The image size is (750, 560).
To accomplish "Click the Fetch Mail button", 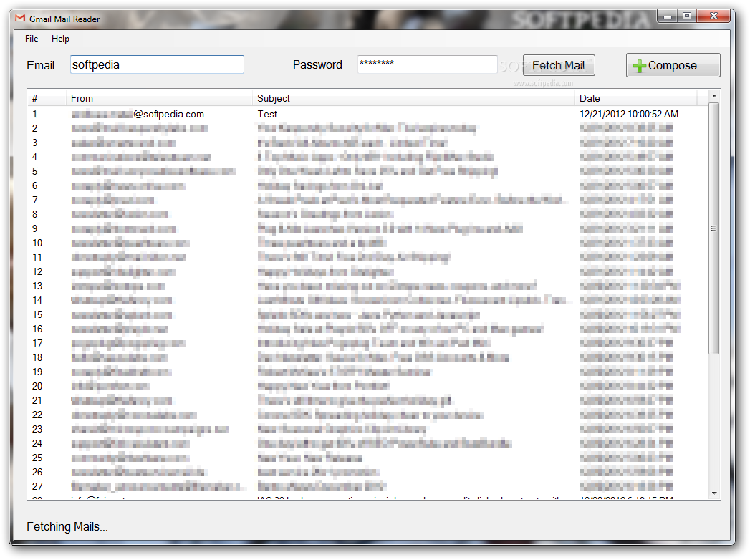I will click(x=559, y=65).
